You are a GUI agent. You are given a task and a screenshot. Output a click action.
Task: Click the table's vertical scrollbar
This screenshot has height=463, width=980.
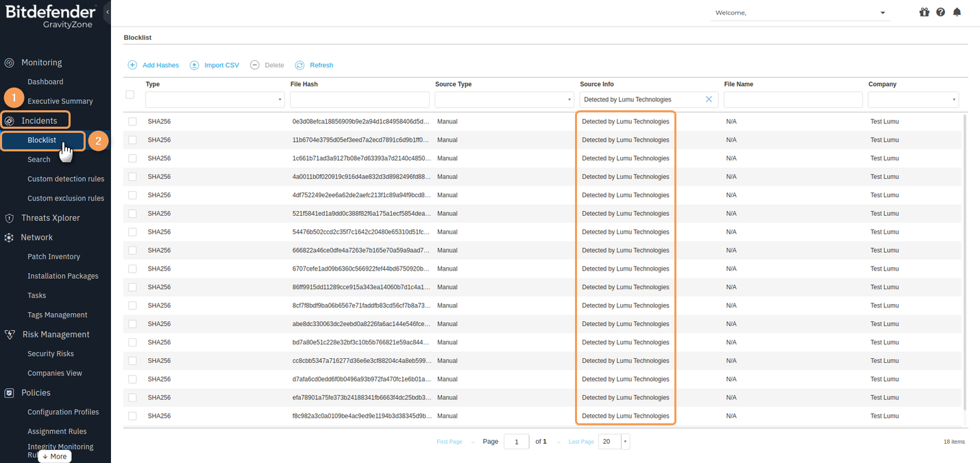click(966, 260)
